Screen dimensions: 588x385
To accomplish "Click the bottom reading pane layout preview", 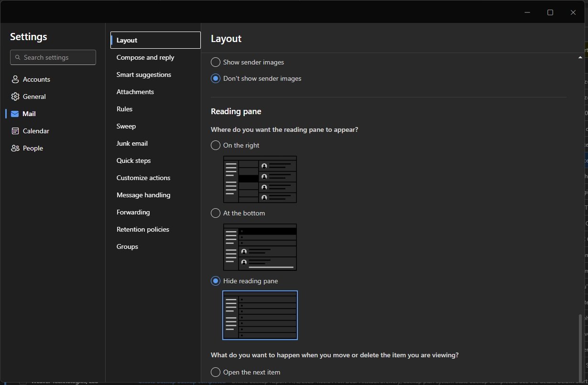I will [260, 247].
